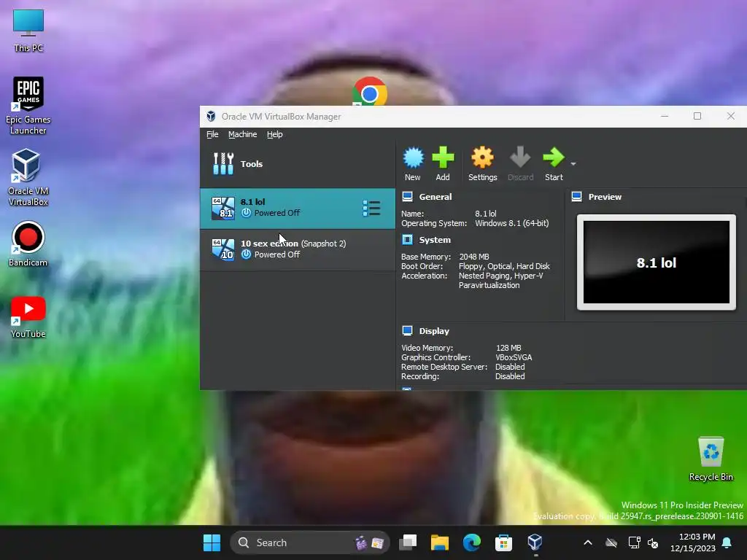Open Epic Games Launcher desktop shortcut
The image size is (747, 560).
point(28,106)
